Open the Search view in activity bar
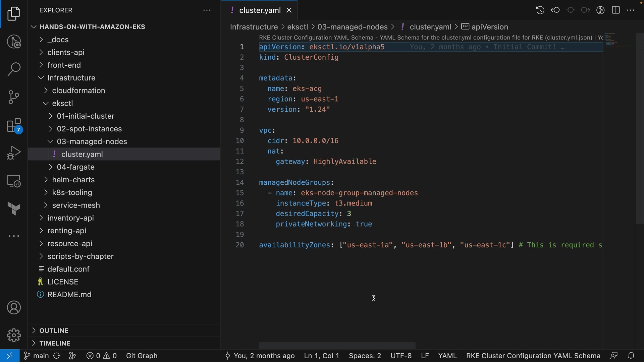The width and height of the screenshot is (644, 362). [14, 69]
